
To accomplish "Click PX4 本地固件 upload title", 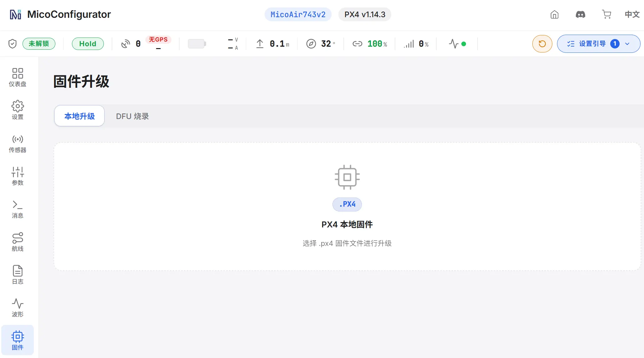I will tap(347, 224).
